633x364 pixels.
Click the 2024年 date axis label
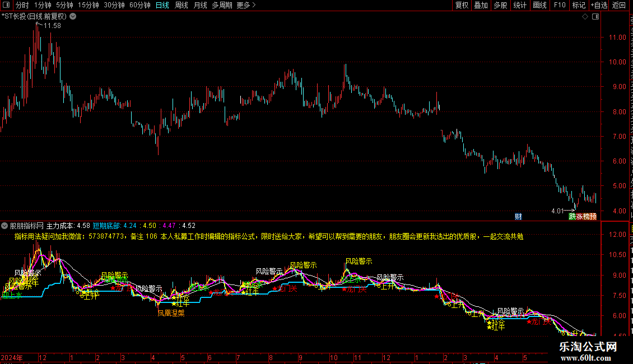(12, 358)
